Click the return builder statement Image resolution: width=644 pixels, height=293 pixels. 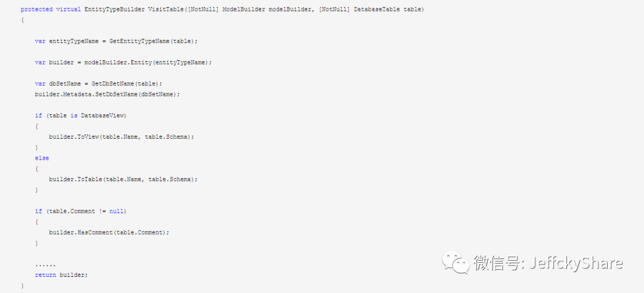(61, 275)
